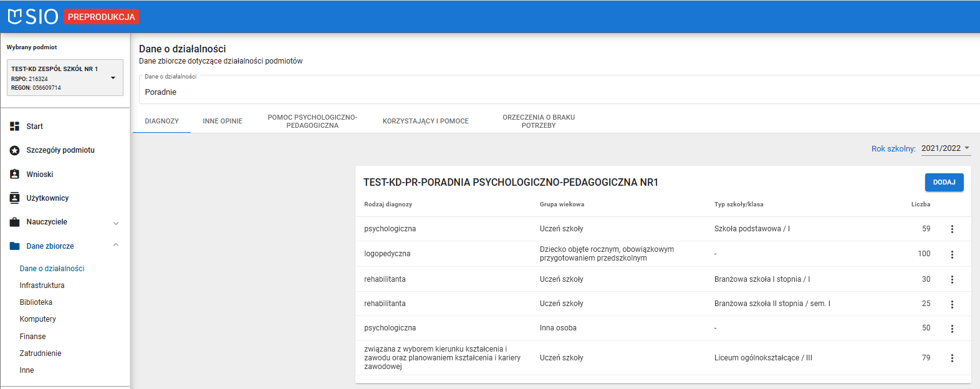Collapse the Dane zbiorcze section
Screen dimensions: 980x389
115,246
